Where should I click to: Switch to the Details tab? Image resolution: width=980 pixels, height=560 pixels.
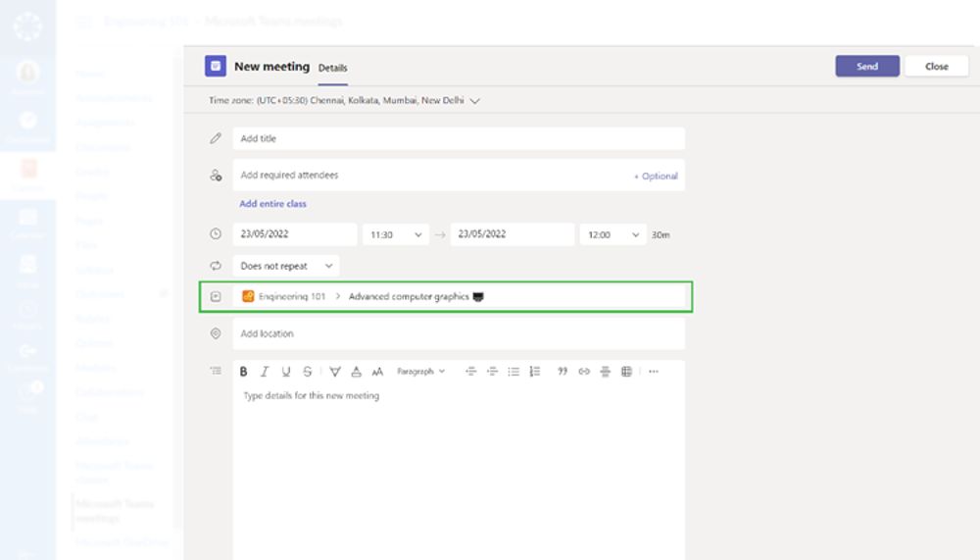click(x=333, y=68)
